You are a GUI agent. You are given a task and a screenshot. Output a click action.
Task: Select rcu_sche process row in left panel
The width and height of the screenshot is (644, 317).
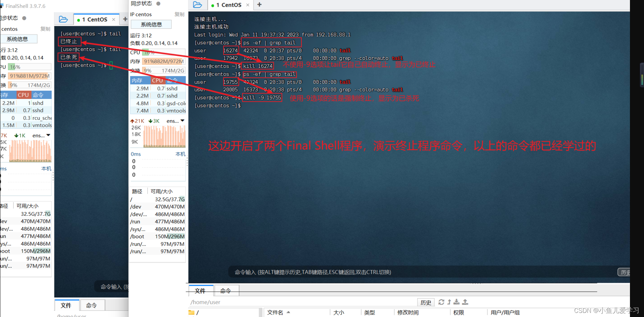pyautogui.click(x=26, y=118)
